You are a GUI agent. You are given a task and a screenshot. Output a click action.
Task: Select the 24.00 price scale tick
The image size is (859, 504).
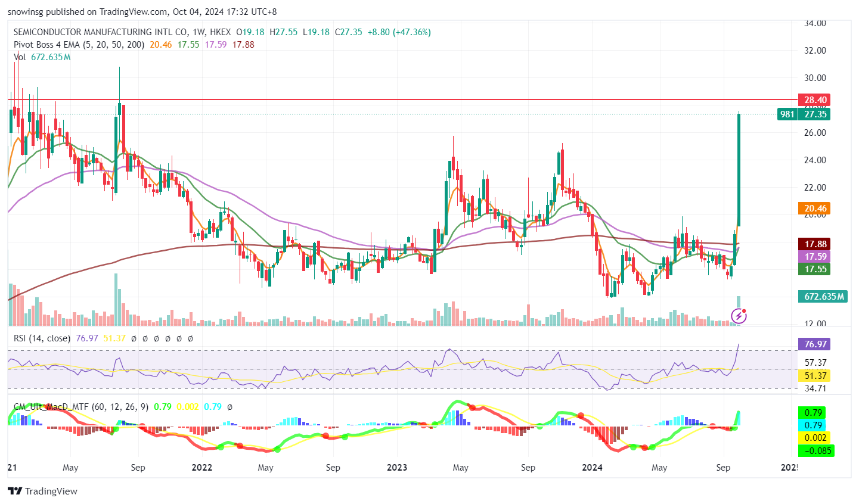[815, 160]
